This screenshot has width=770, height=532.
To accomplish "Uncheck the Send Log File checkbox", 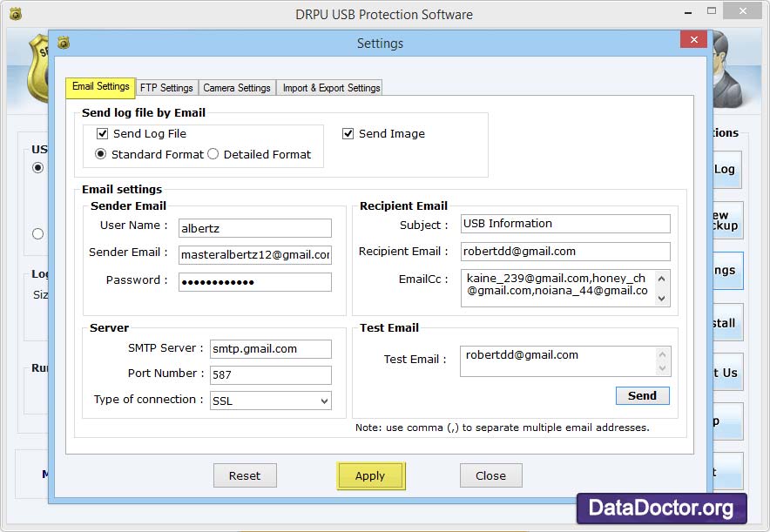I will click(103, 133).
